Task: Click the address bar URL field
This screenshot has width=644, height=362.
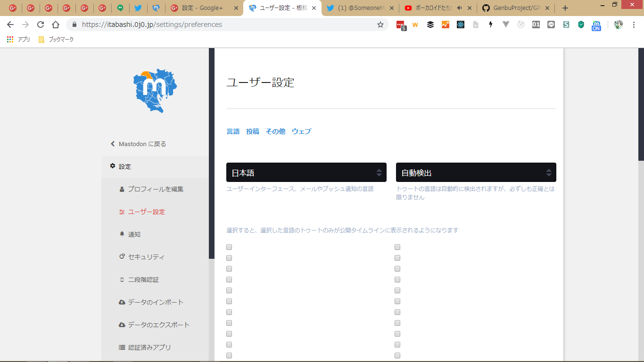Action: 226,25
